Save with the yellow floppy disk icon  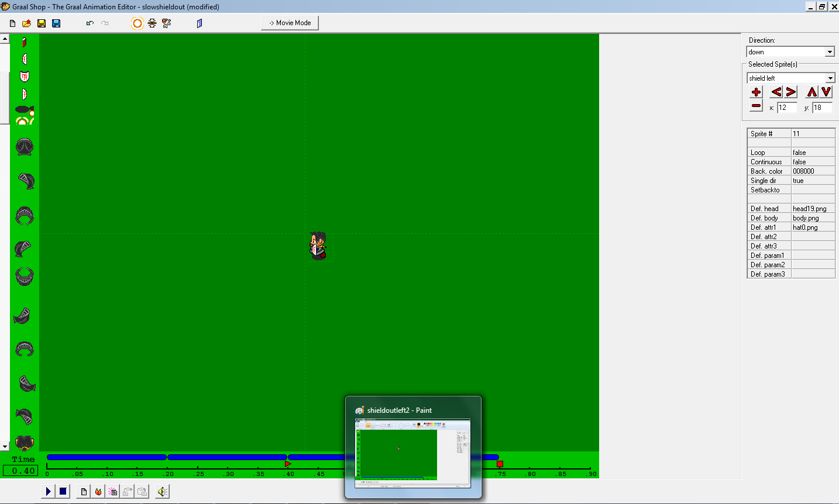tap(42, 23)
